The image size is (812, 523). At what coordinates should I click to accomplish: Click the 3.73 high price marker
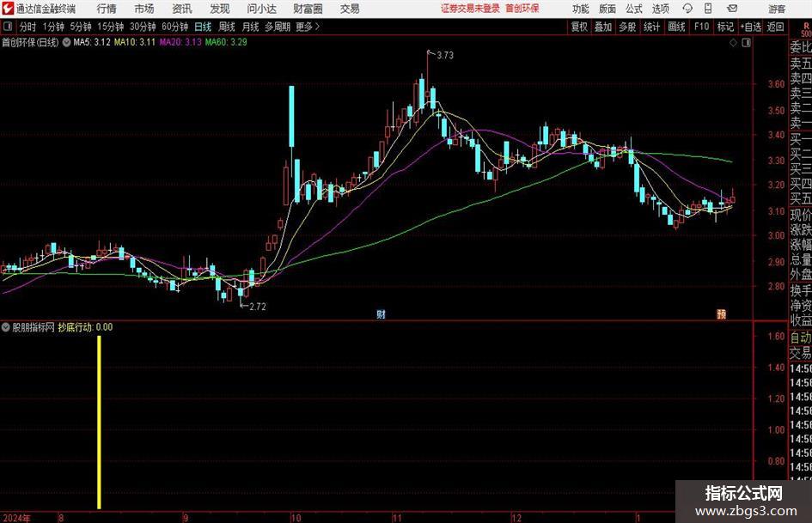click(445, 56)
